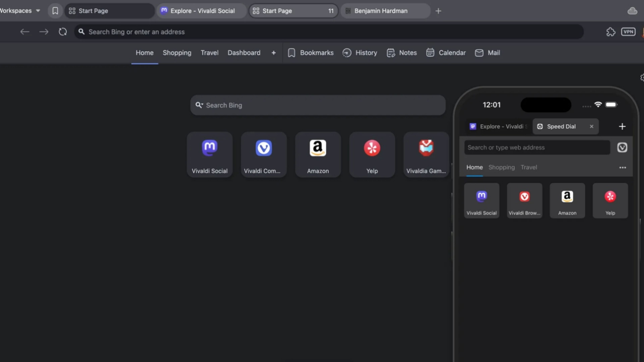Image resolution: width=644 pixels, height=362 pixels.
Task: Open the search engine dropdown in Search Bing
Action: tap(199, 105)
